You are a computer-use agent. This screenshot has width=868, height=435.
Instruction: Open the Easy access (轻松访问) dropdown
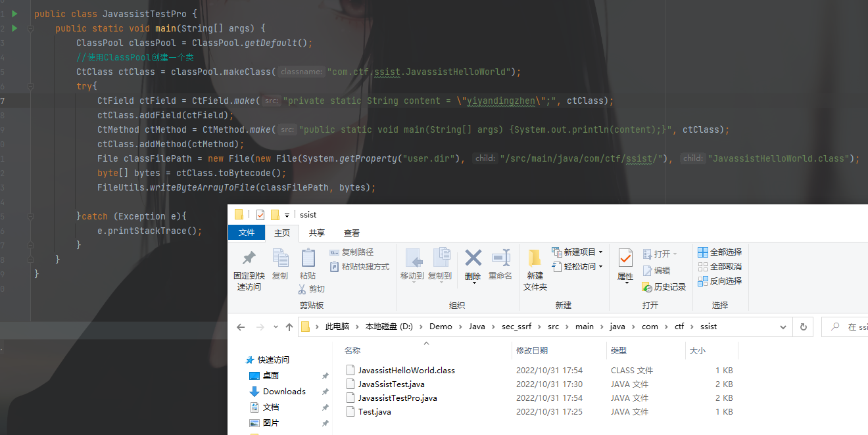[578, 267]
